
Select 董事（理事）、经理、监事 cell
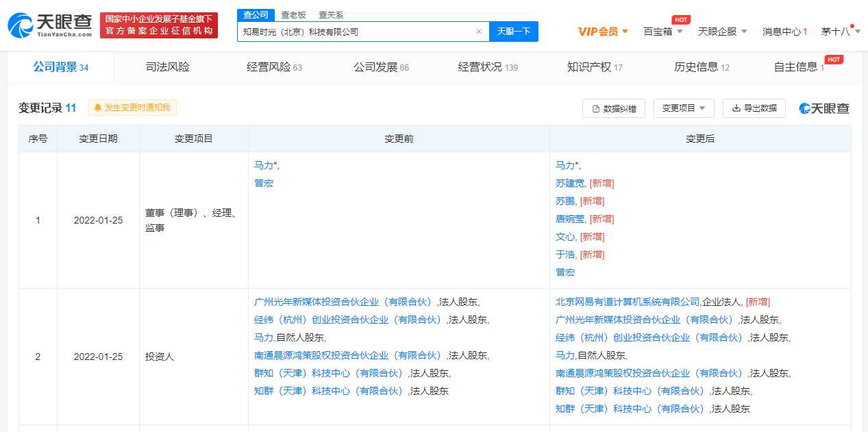[x=191, y=220]
